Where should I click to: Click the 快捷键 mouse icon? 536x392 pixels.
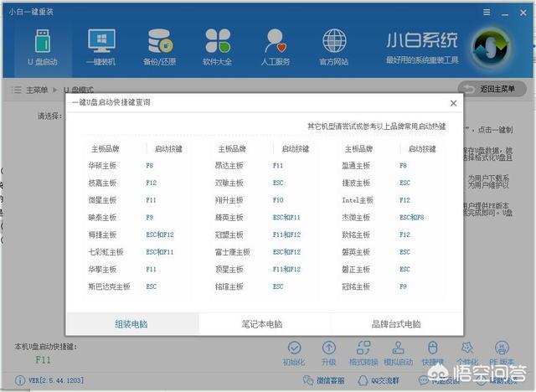coord(433,348)
